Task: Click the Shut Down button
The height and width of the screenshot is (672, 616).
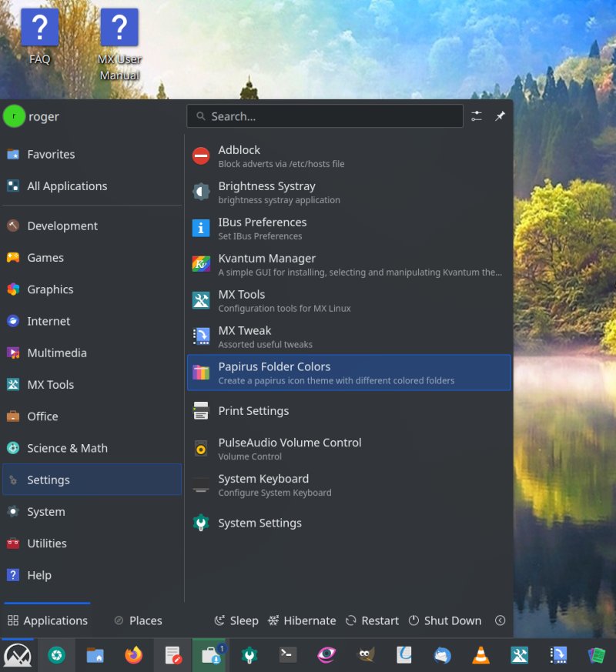Action: 444,620
